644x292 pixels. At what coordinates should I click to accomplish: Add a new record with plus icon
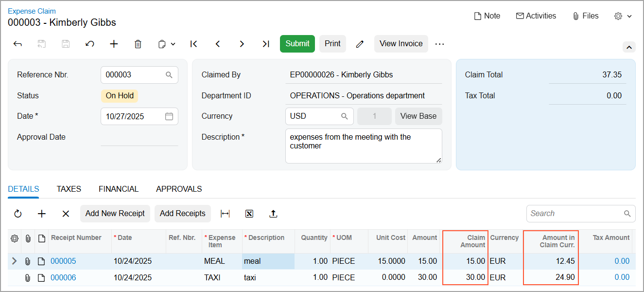[x=114, y=44]
